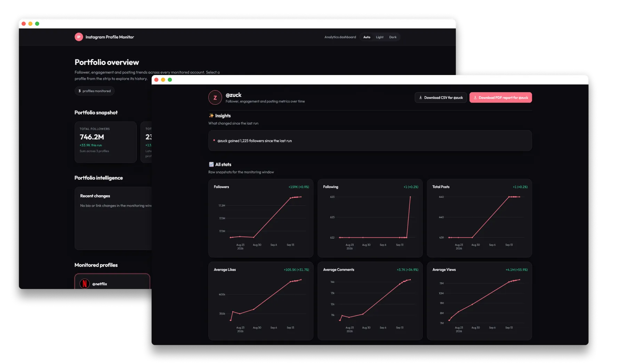The height and width of the screenshot is (364, 626).
Task: Click the sparkle icon beside Insights heading
Action: click(211, 116)
